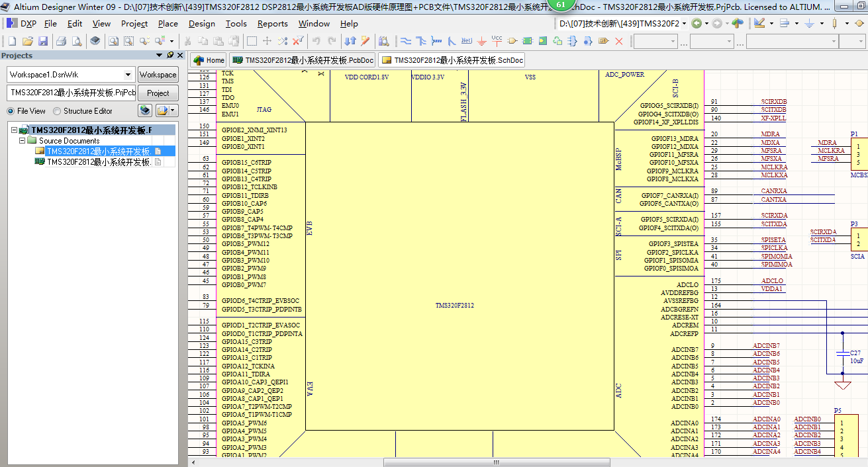
Task: Click the Save document icon
Action: click(43, 41)
